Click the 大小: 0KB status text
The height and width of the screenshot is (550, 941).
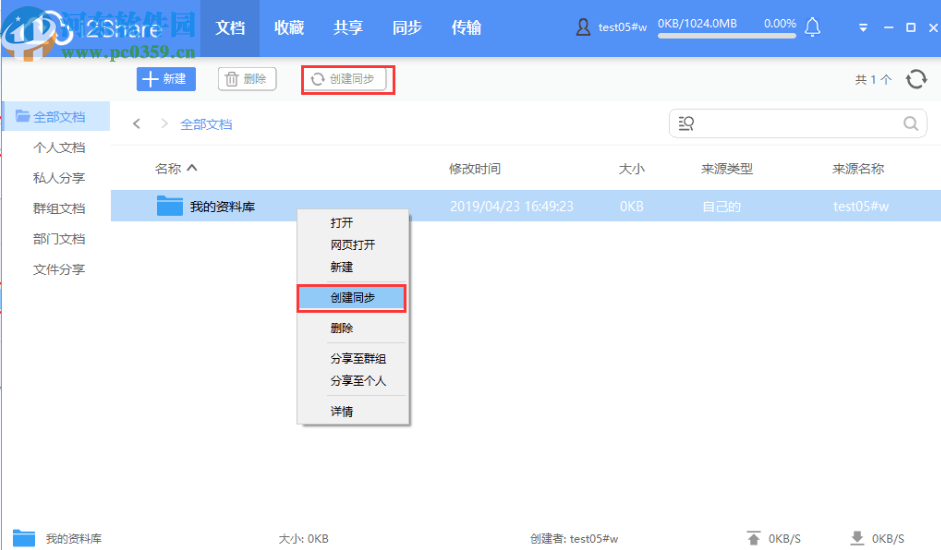pyautogui.click(x=304, y=539)
